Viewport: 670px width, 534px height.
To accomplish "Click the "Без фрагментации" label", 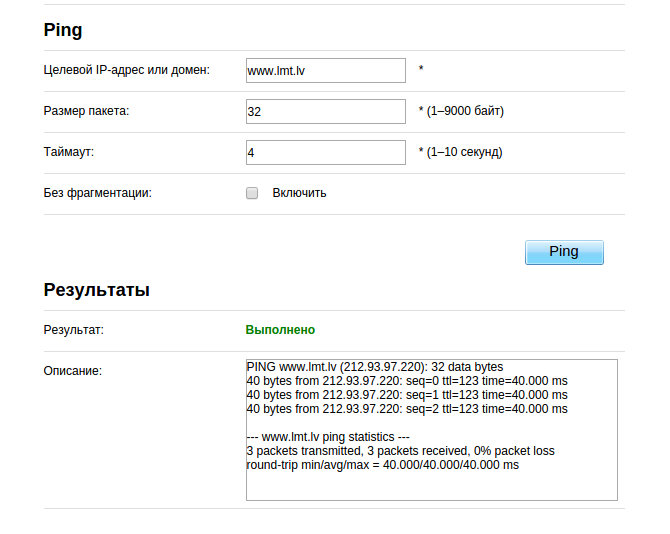I will pyautogui.click(x=98, y=193).
